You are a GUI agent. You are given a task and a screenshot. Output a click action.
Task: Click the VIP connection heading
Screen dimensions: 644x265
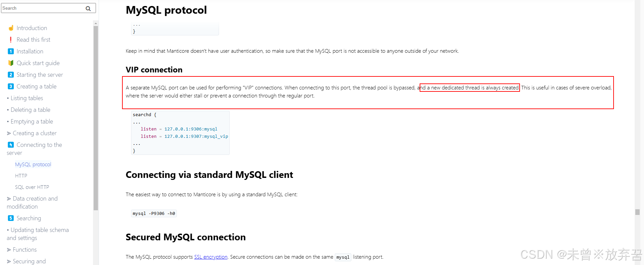pyautogui.click(x=154, y=70)
